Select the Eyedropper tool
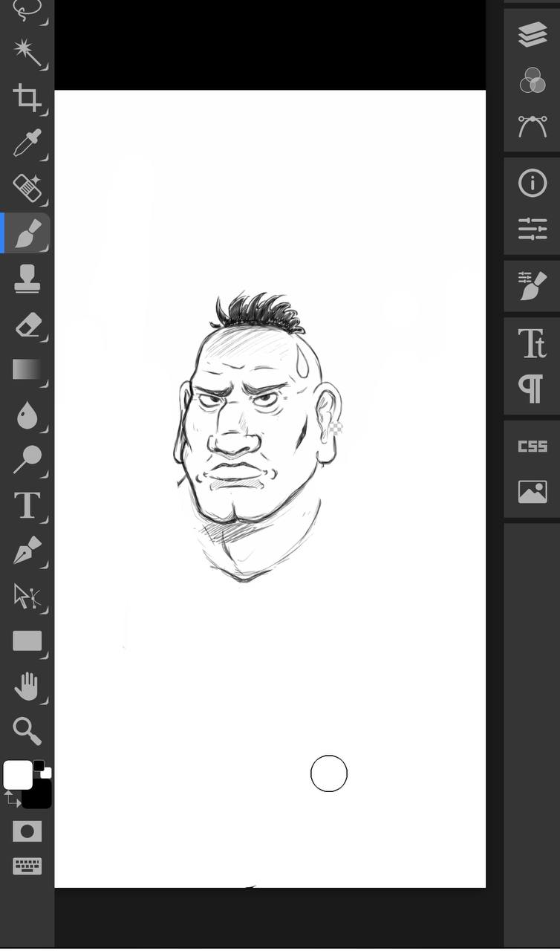560x951 pixels. (x=27, y=142)
